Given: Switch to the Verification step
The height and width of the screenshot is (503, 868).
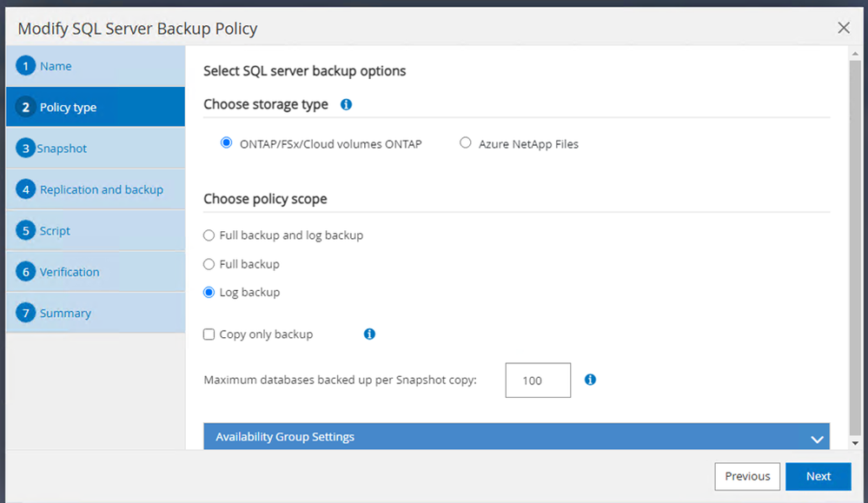Looking at the screenshot, I should click(x=70, y=272).
